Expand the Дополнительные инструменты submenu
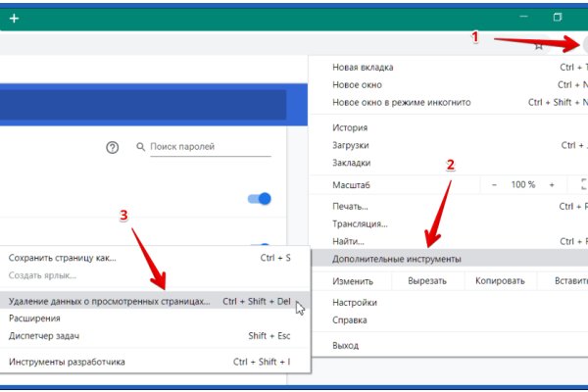The width and height of the screenshot is (588, 392). click(397, 259)
